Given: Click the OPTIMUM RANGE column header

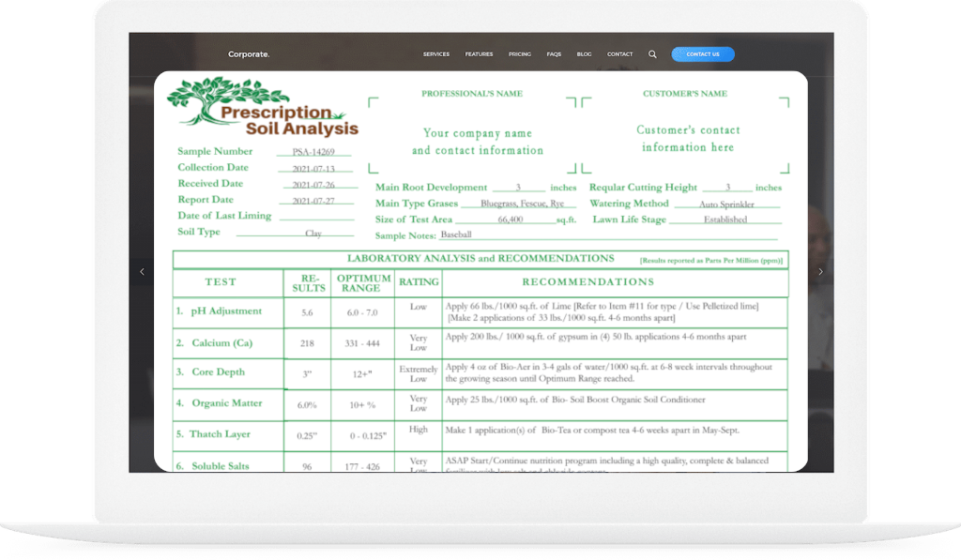Looking at the screenshot, I should (x=363, y=283).
